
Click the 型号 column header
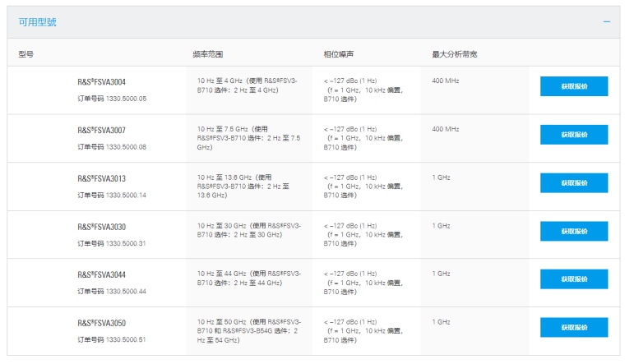click(x=26, y=54)
